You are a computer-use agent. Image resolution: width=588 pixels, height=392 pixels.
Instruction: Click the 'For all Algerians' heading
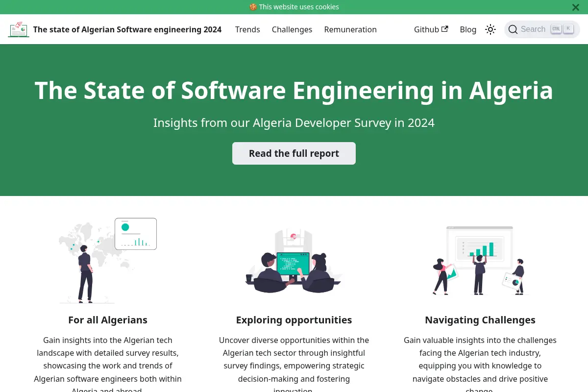(x=108, y=320)
